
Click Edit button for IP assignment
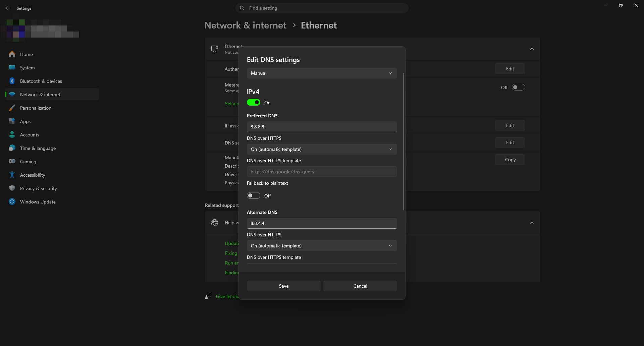click(x=510, y=125)
